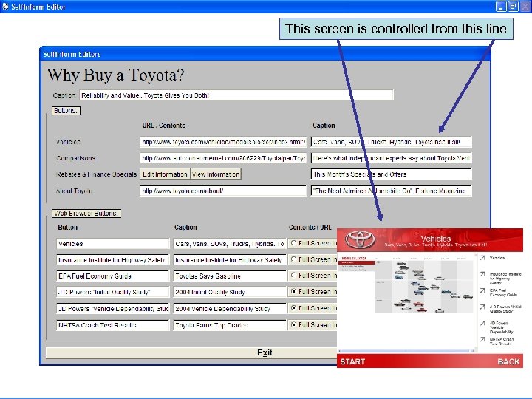Click the JD Powers Vehicle Dependability button field
Screen dimensions: 532x399
(112, 308)
